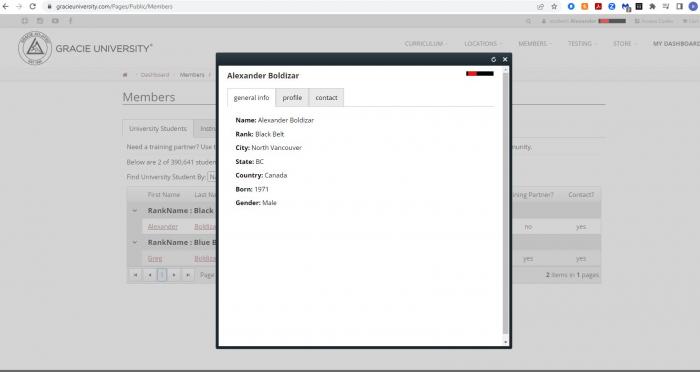
Task: Click the 'Country: Canada' line
Action: point(261,176)
